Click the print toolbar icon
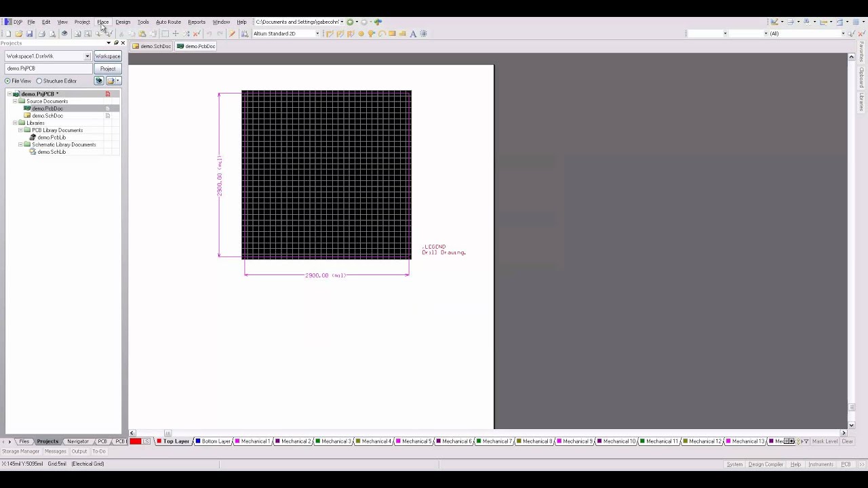Screen dimensions: 868x488 pos(41,33)
